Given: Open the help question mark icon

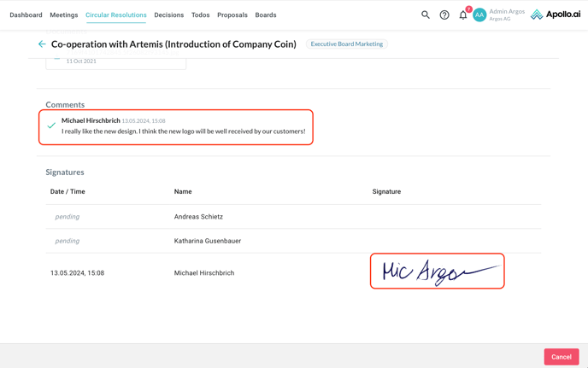Looking at the screenshot, I should pyautogui.click(x=444, y=15).
